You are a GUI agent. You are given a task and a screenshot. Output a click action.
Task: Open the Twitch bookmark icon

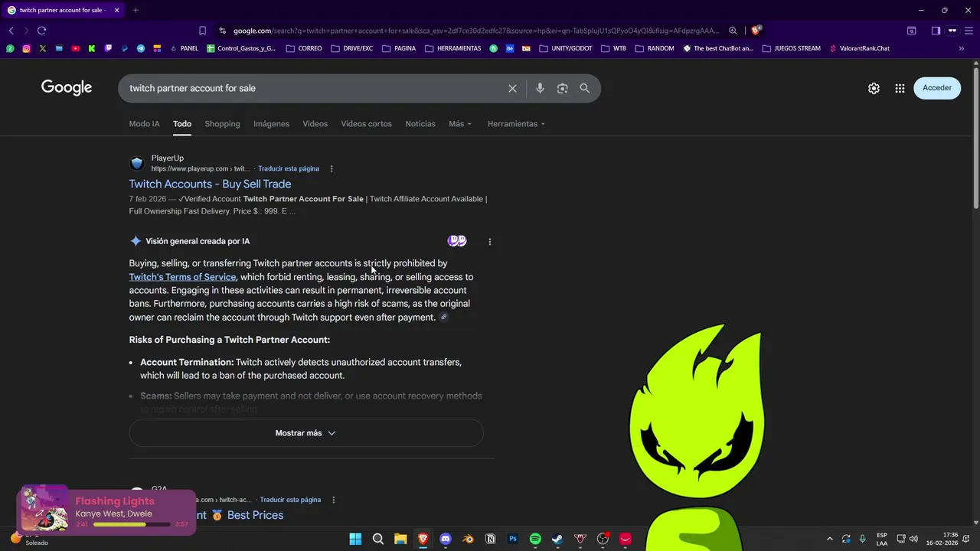(108, 48)
